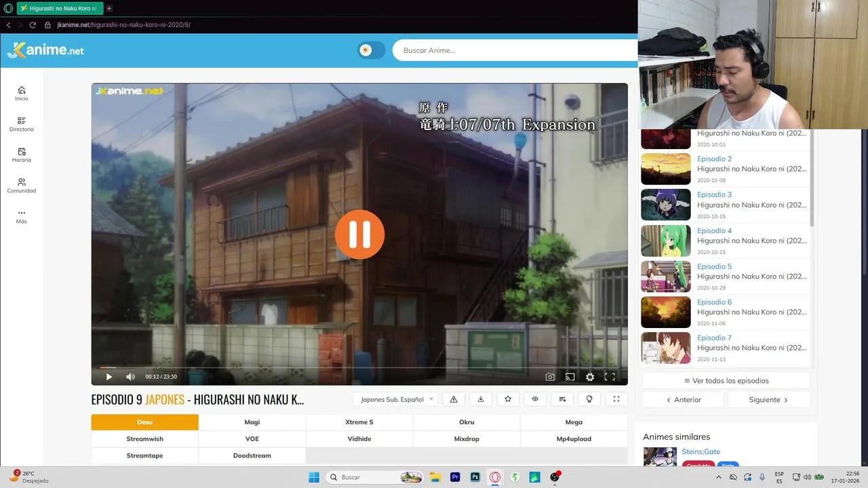Click the JKanime.net logo
Image resolution: width=868 pixels, height=488 pixels.
pos(45,50)
